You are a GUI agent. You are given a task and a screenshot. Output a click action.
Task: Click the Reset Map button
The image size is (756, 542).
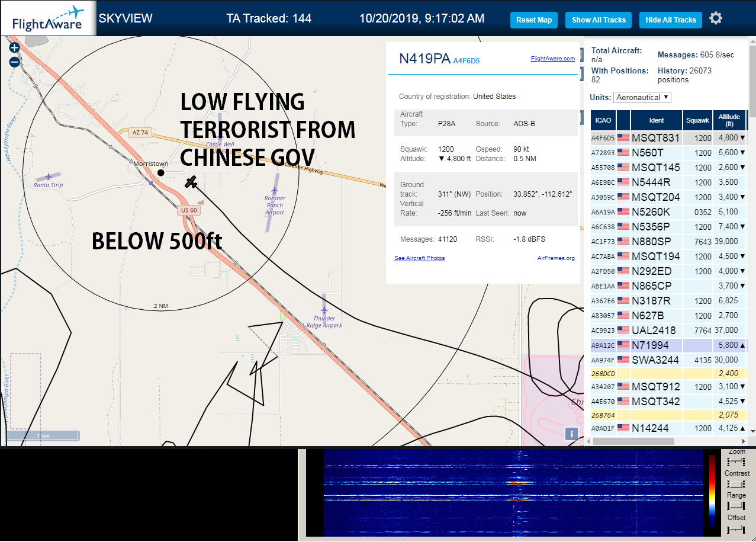coord(534,20)
